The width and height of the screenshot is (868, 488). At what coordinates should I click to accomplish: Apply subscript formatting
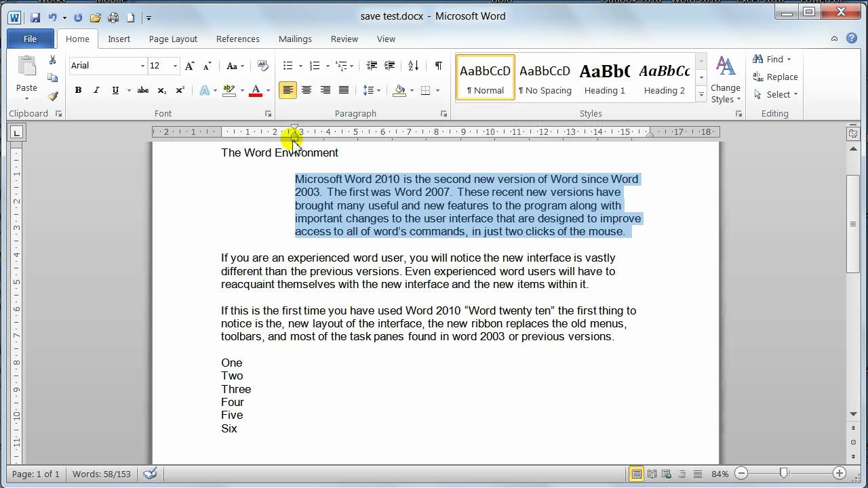tap(161, 89)
